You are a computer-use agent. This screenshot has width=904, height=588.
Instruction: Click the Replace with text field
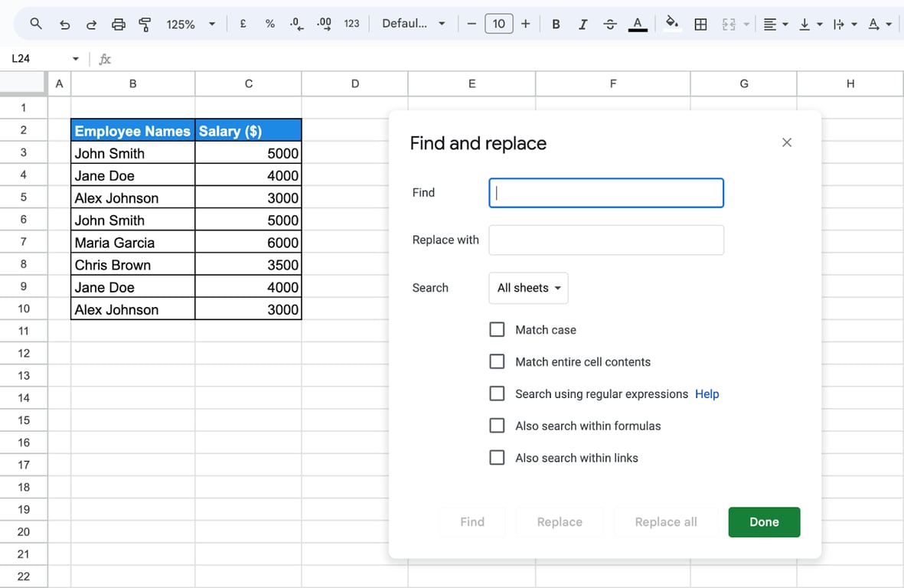606,240
